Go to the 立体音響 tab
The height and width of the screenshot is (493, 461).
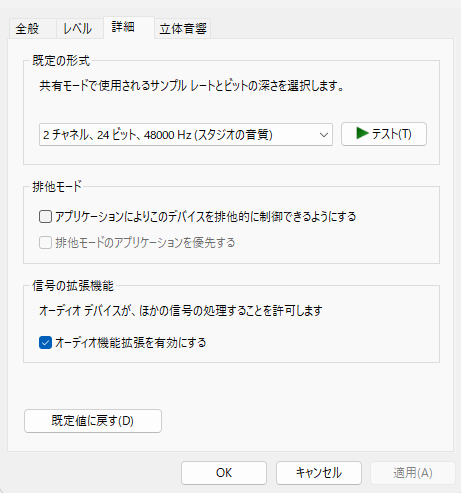[x=182, y=29]
